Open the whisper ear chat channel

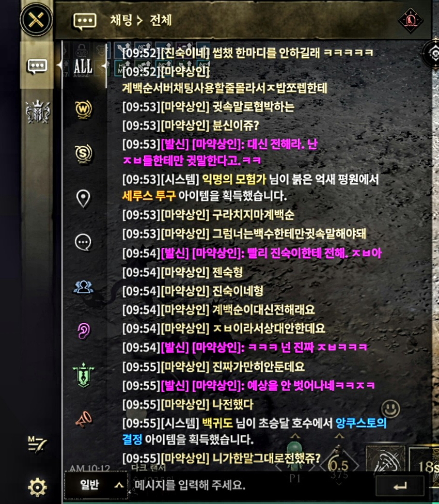click(84, 330)
